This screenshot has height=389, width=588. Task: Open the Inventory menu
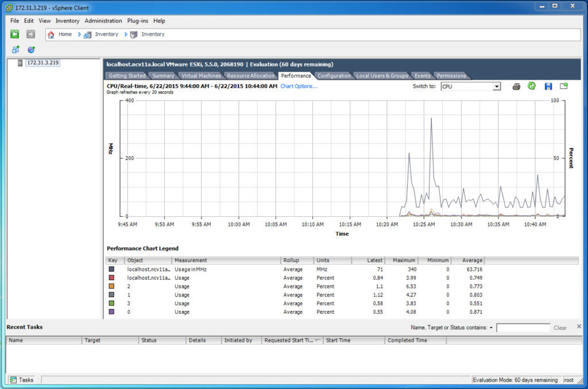click(x=68, y=21)
